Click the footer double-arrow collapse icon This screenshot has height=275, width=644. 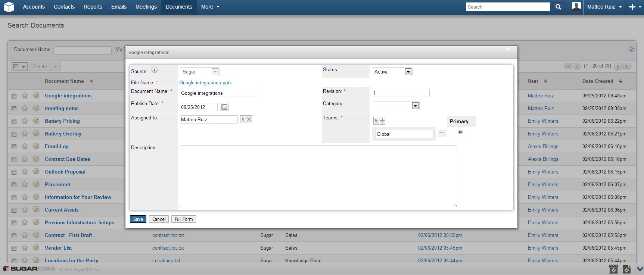[x=640, y=269]
